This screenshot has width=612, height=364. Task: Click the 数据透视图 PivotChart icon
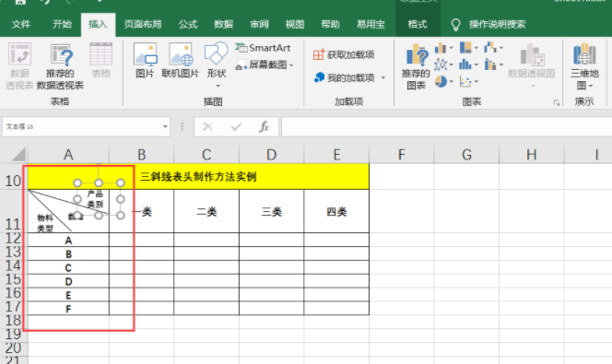(532, 65)
